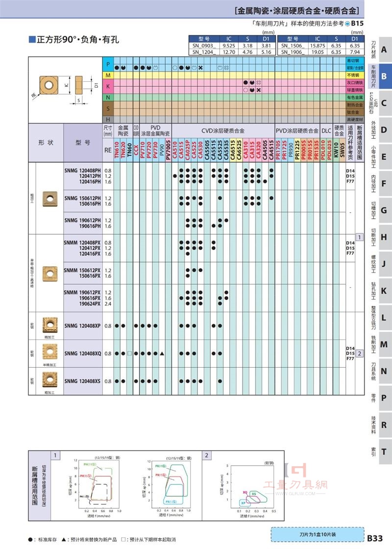392x549 pixels.
Task: Click the blue arrow icon beside B15
Action: (347, 24)
